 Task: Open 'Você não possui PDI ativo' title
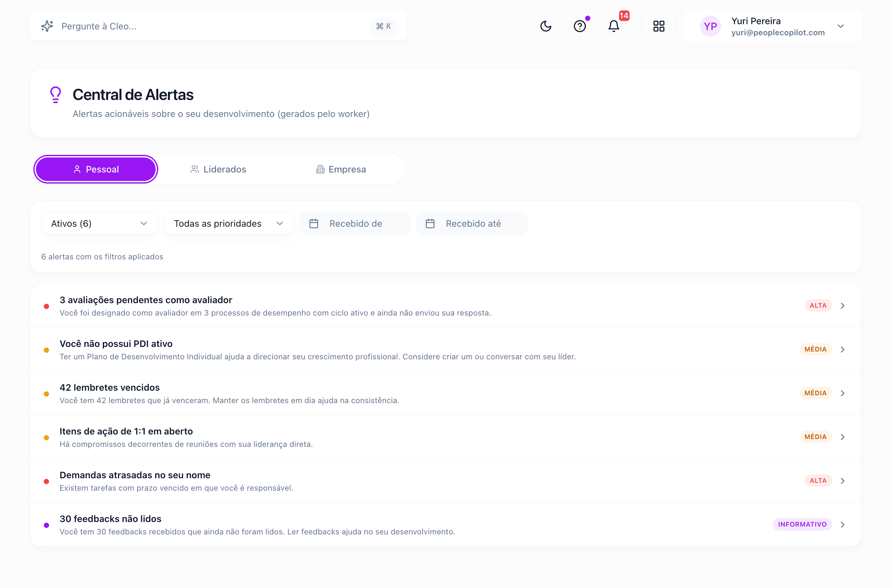pos(116,344)
